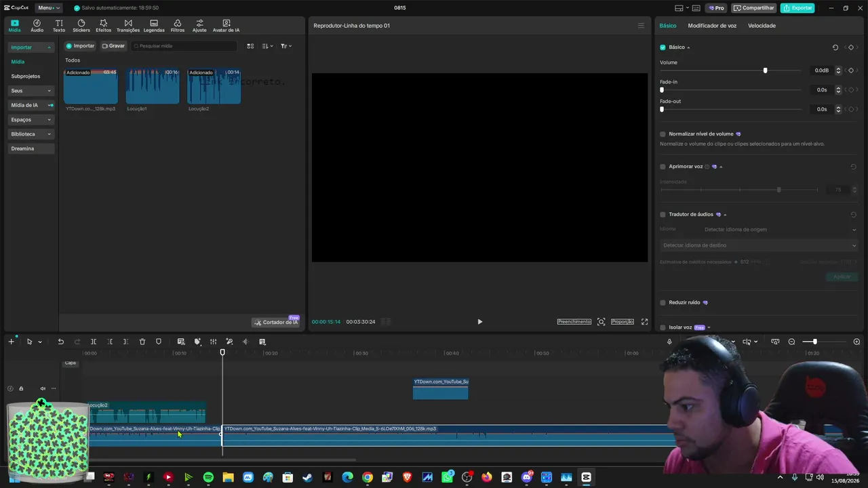Open the Transições panel
Screen dimensions: 868x488
(x=128, y=26)
